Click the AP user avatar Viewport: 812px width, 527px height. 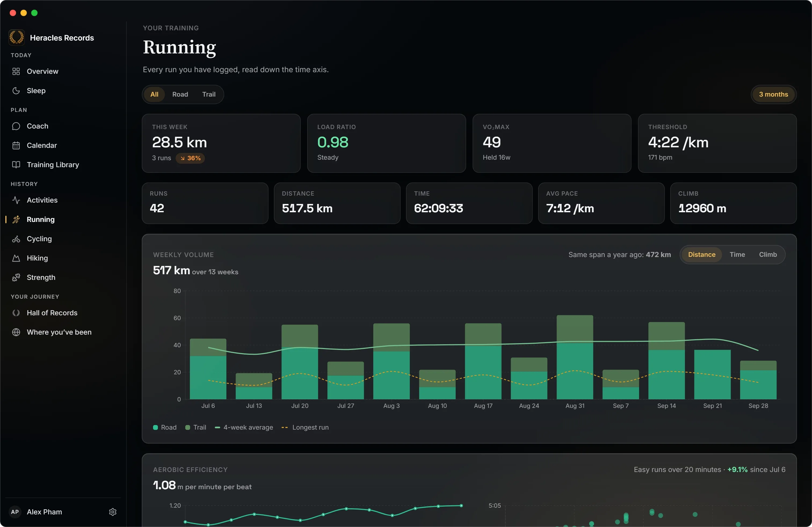click(x=15, y=512)
